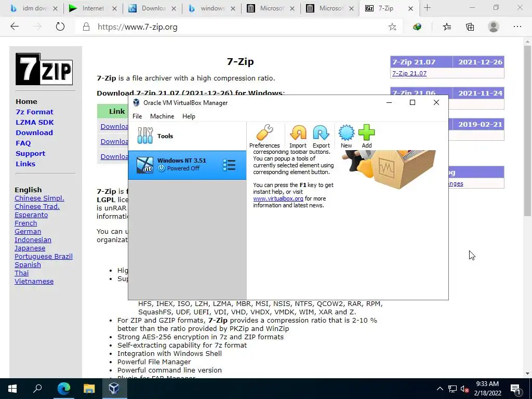Select the Windows NT 3.51 machine
532x399 pixels.
click(187, 165)
